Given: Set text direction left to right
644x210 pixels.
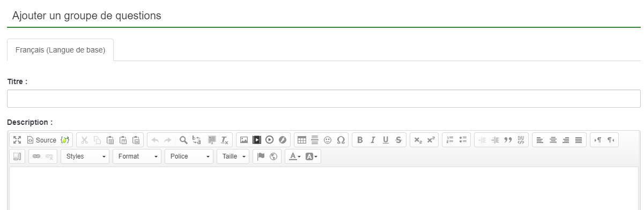Looking at the screenshot, I should [x=598, y=140].
